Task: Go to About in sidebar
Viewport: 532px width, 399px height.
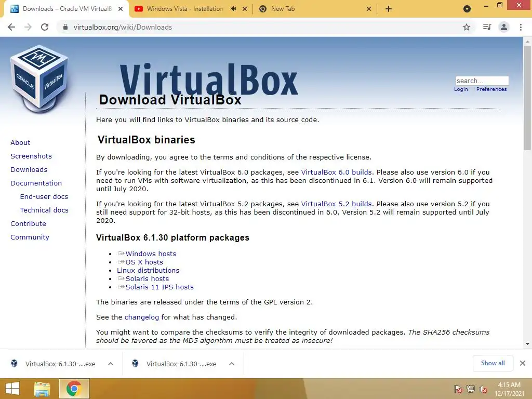Action: 20,142
